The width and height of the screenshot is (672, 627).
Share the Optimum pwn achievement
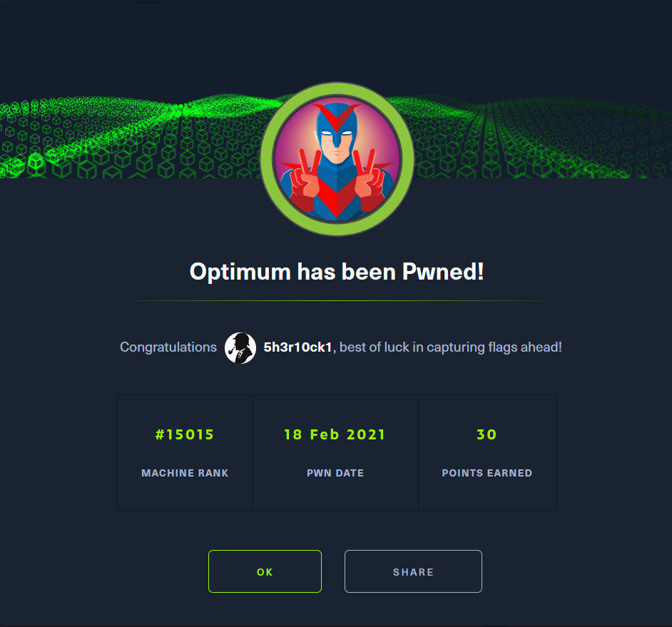[x=413, y=571]
